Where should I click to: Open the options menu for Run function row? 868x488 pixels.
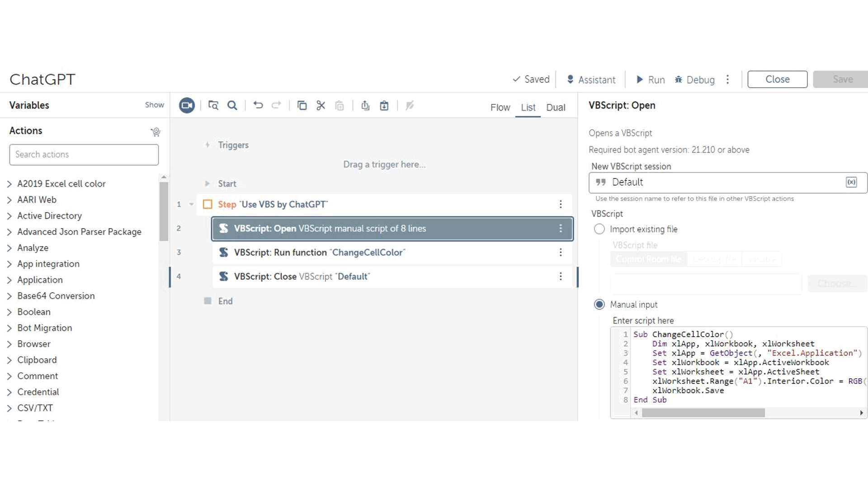(x=561, y=252)
